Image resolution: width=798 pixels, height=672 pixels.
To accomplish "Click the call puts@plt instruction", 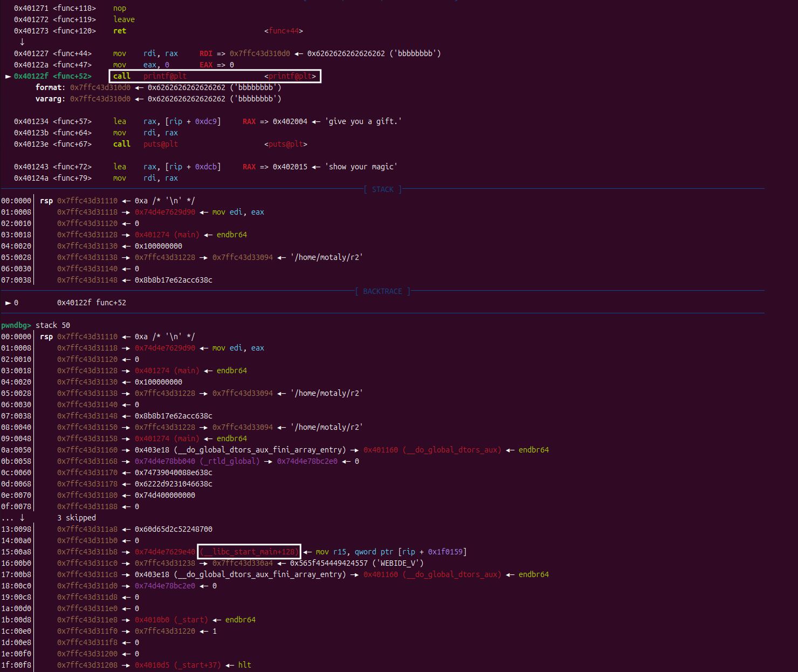I will (x=146, y=144).
